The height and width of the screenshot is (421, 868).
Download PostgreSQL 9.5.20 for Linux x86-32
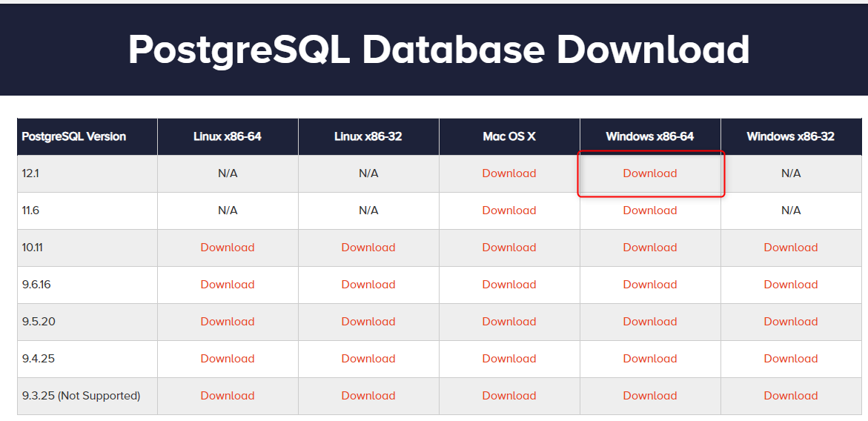tap(368, 322)
